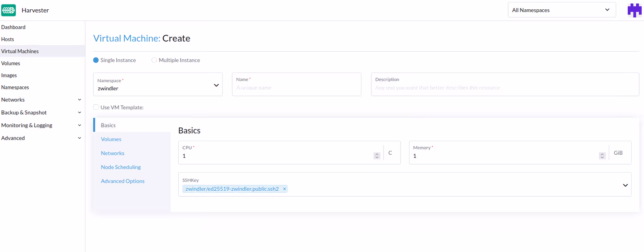Viewport: 644px width, 252px height.
Task: Switch to the Volumes tab
Action: (x=111, y=139)
